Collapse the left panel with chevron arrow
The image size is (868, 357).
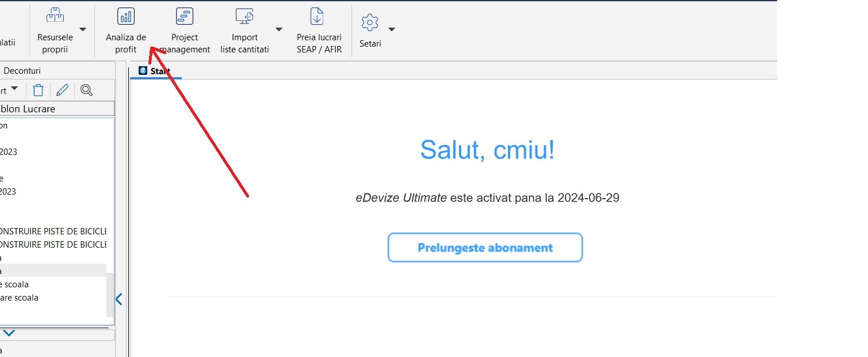119,299
